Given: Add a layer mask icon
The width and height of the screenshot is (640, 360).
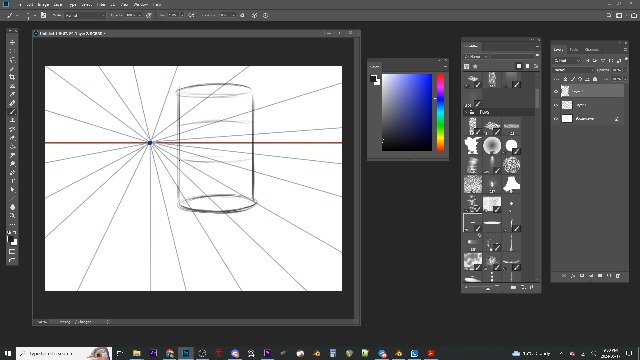Looking at the screenshot, I should [582, 276].
